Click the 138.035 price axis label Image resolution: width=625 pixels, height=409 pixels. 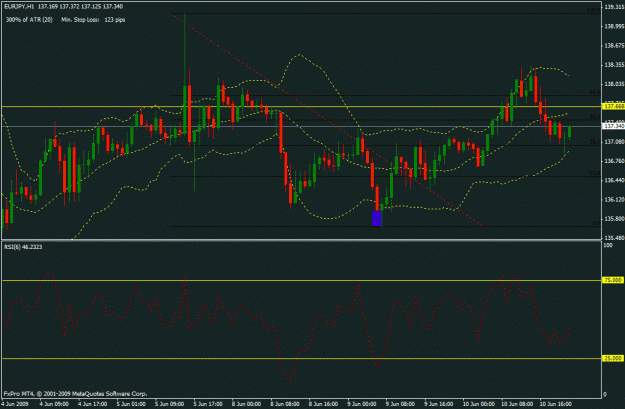tap(614, 84)
